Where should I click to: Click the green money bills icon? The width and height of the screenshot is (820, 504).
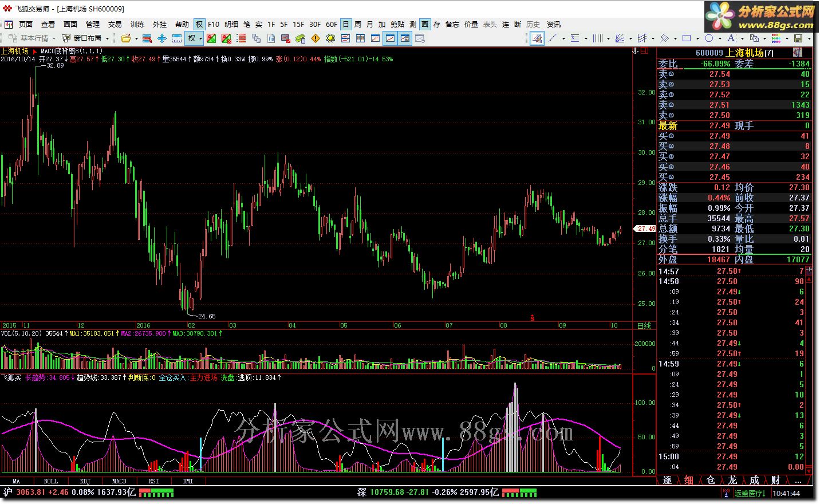pos(301,38)
